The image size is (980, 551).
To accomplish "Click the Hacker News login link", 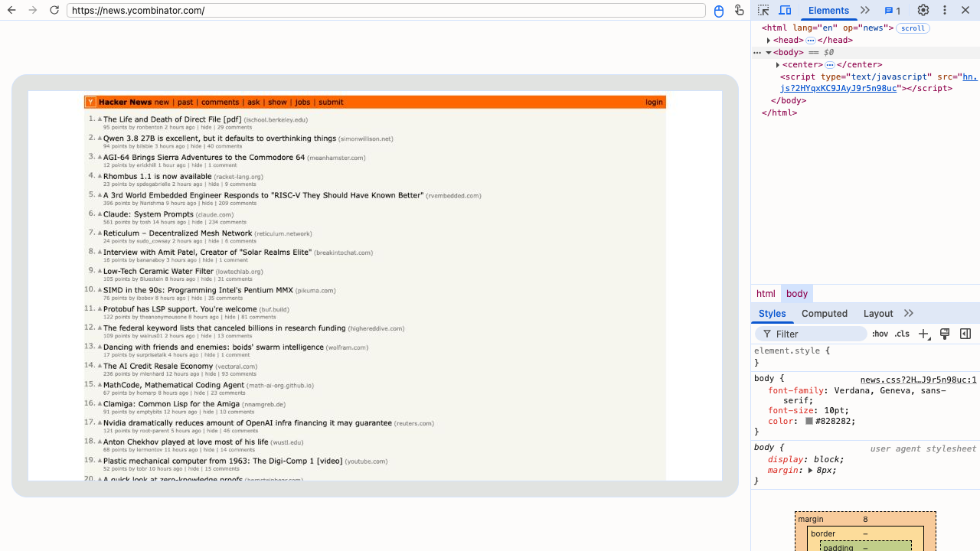I will (654, 102).
